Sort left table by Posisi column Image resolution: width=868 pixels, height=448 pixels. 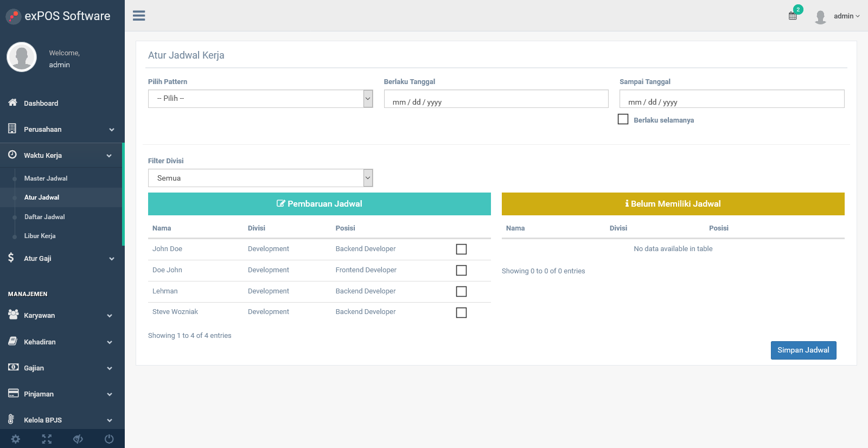click(345, 228)
